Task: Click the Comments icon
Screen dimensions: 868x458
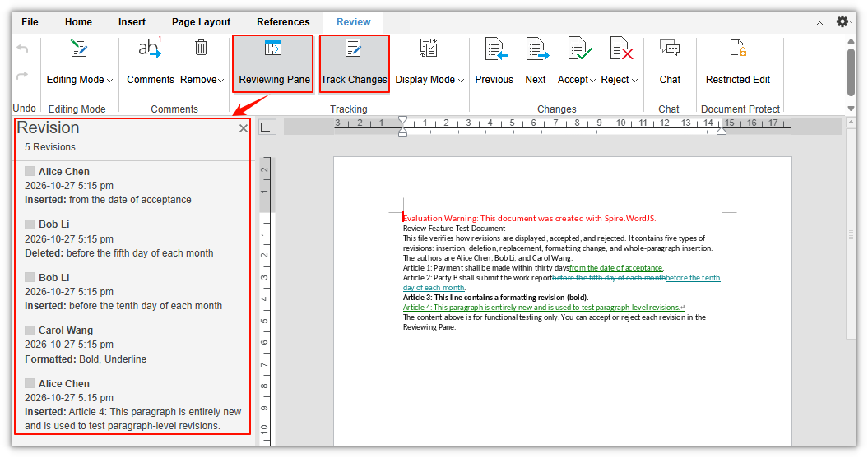Action: 150,48
